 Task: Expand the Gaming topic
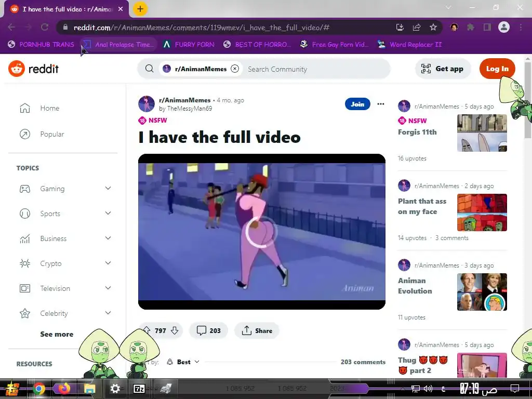click(x=108, y=188)
